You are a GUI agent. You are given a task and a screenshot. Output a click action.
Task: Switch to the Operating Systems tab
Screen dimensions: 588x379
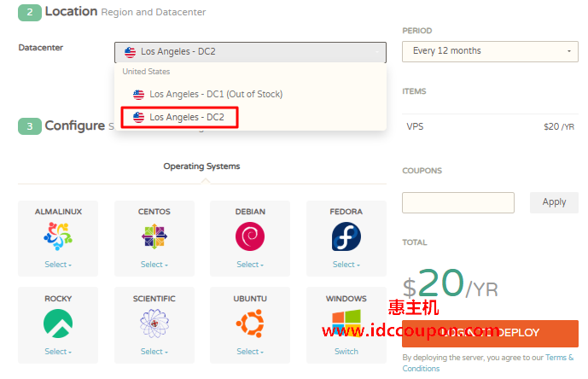(201, 166)
